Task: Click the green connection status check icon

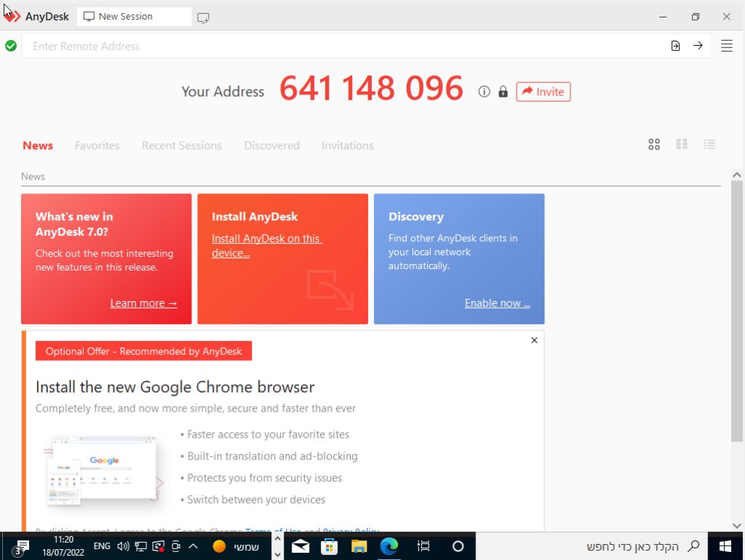Action: pos(11,46)
